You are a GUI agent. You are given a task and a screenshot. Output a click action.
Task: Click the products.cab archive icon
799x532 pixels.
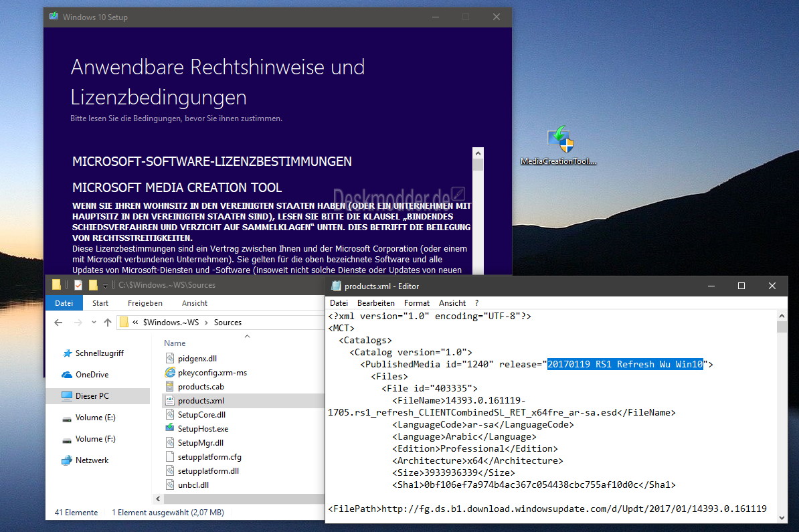170,387
